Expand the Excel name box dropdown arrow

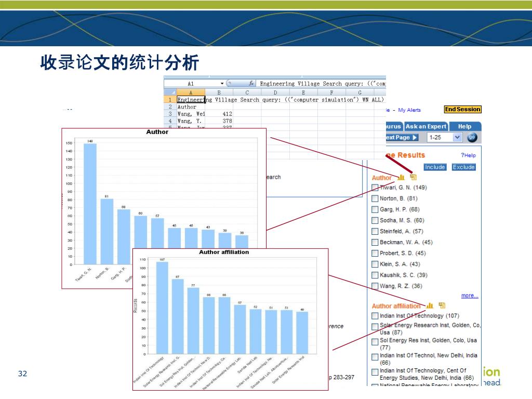tap(222, 84)
